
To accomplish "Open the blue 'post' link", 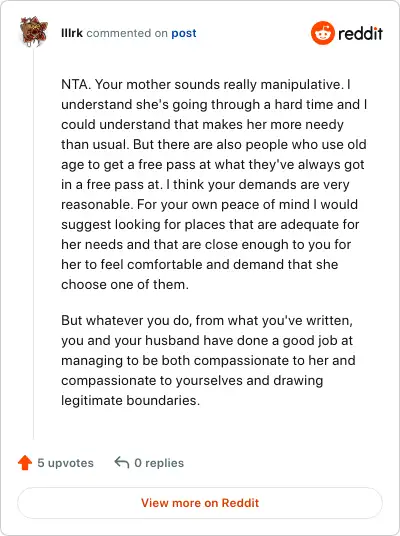I will pyautogui.click(x=184, y=33).
